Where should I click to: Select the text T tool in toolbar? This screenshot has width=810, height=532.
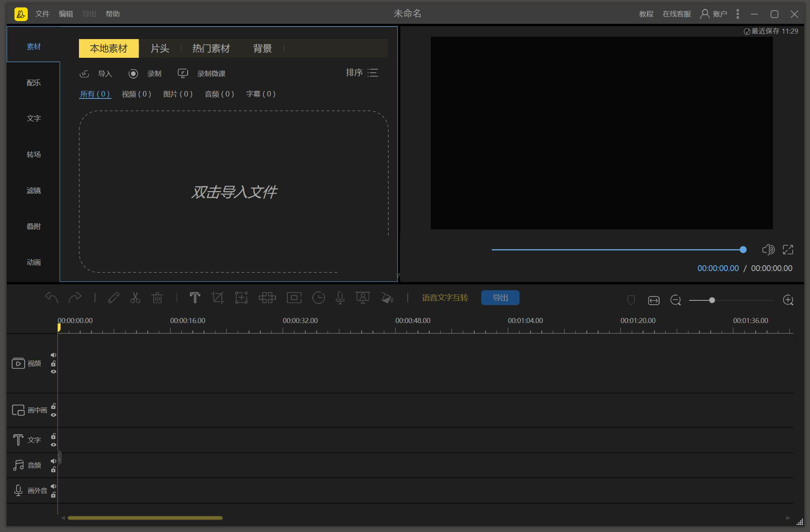tap(195, 298)
